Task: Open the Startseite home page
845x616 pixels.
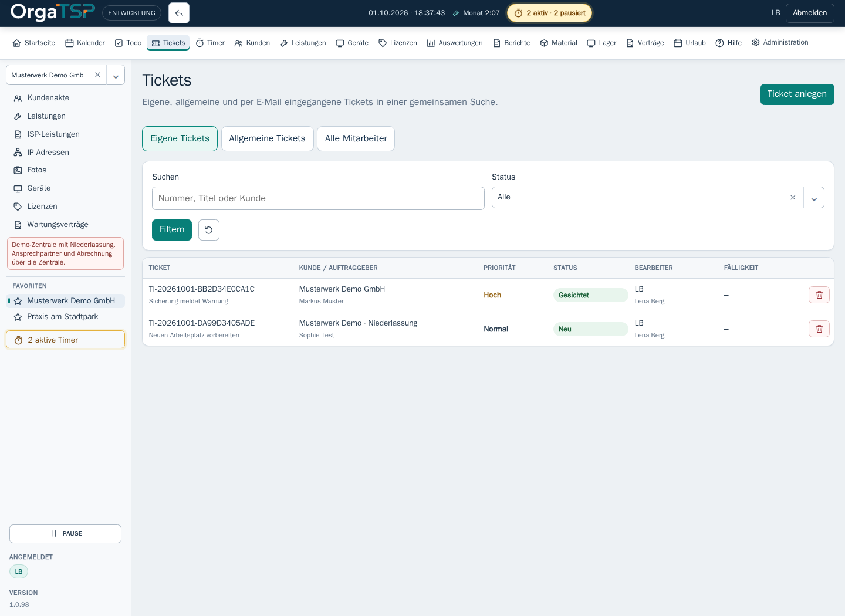Action: [34, 43]
